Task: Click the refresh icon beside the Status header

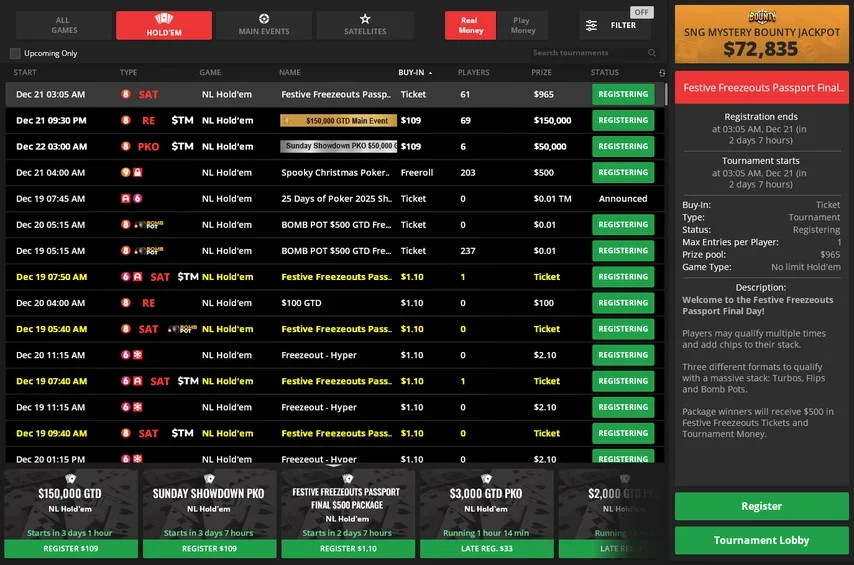Action: pyautogui.click(x=661, y=73)
